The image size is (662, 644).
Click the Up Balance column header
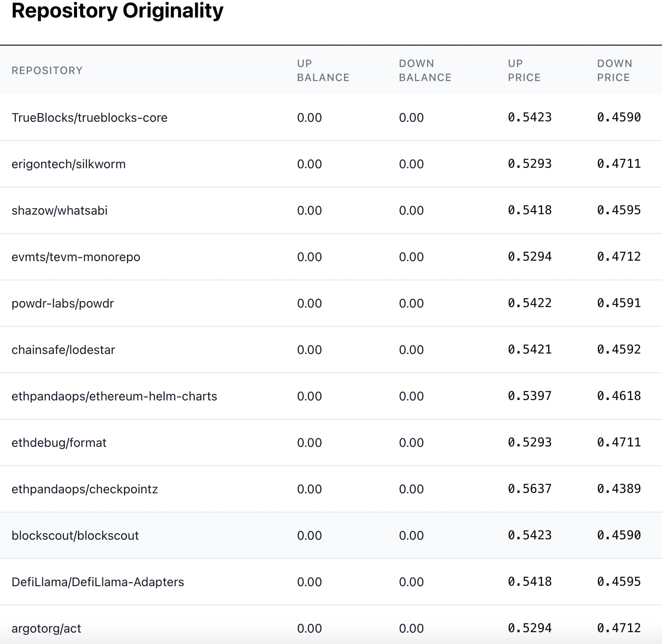click(323, 71)
